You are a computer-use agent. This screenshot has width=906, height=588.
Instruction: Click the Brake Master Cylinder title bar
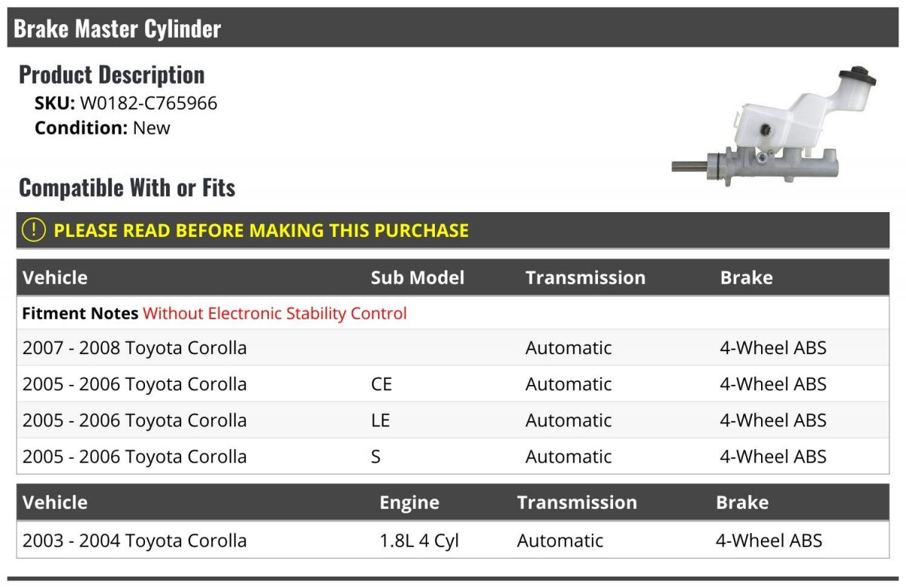click(453, 29)
